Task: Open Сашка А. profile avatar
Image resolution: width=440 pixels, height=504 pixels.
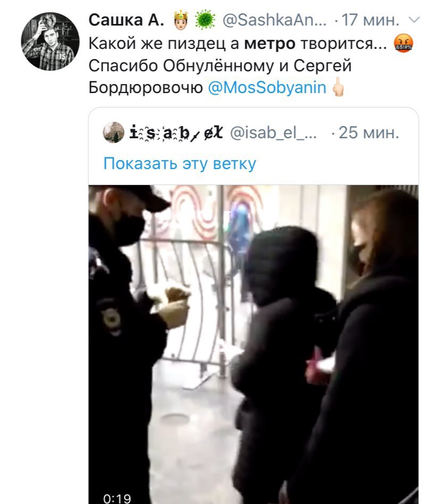Action: (x=50, y=41)
